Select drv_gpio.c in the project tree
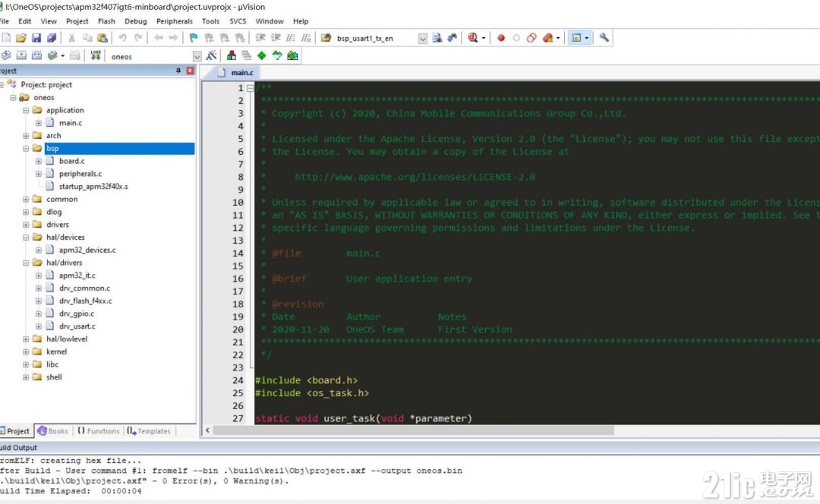The image size is (820, 504). pyautogui.click(x=77, y=313)
